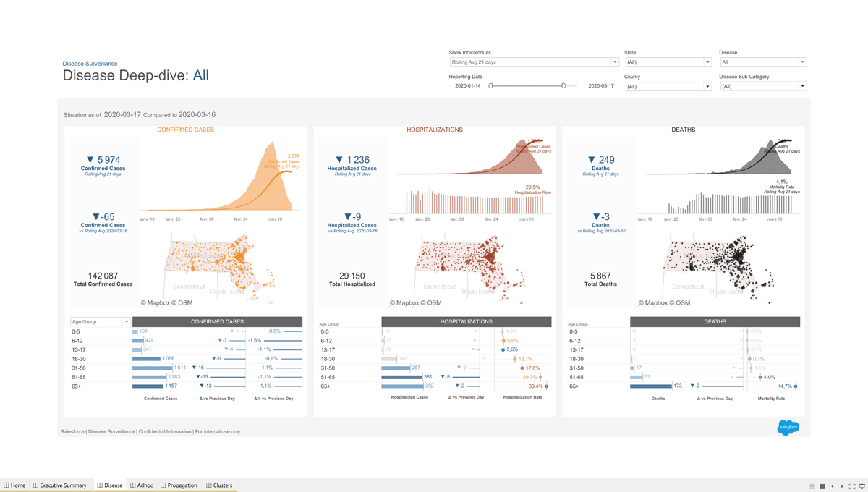Click the grid icon on Home tab
868x492 pixels.
(7, 485)
